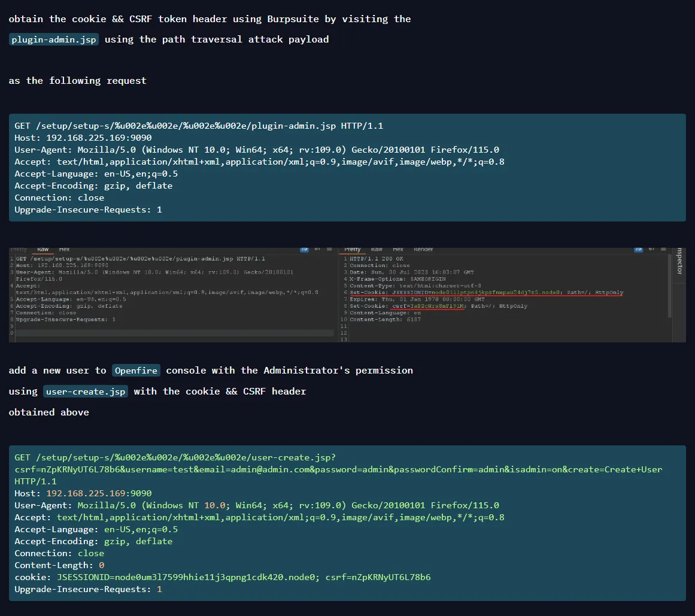
Task: Click the Openfire inline code chip
Action: coord(136,371)
